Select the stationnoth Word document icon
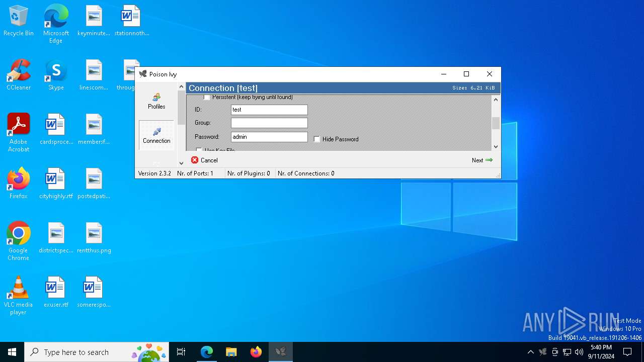 tap(131, 21)
